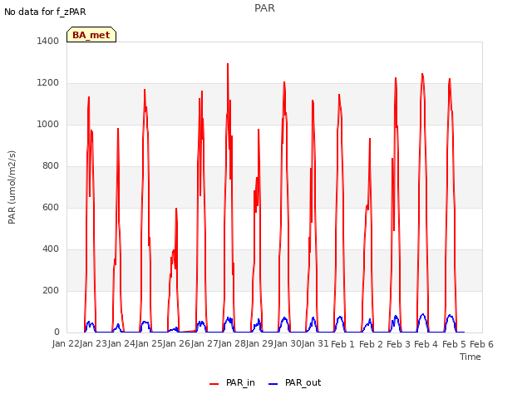
Task: Click the Jan 24 x-axis label
Action: click(121, 344)
